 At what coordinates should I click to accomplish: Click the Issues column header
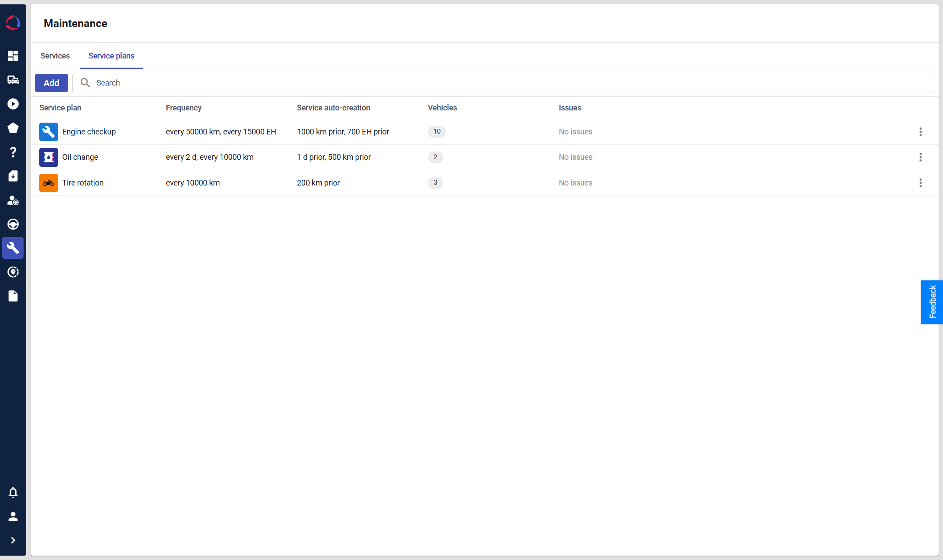(x=570, y=108)
